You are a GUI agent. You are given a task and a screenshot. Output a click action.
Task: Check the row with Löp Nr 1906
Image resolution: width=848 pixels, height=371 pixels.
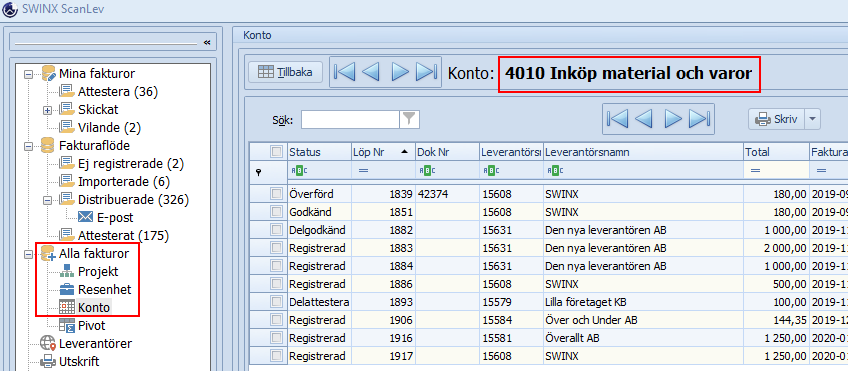(276, 320)
